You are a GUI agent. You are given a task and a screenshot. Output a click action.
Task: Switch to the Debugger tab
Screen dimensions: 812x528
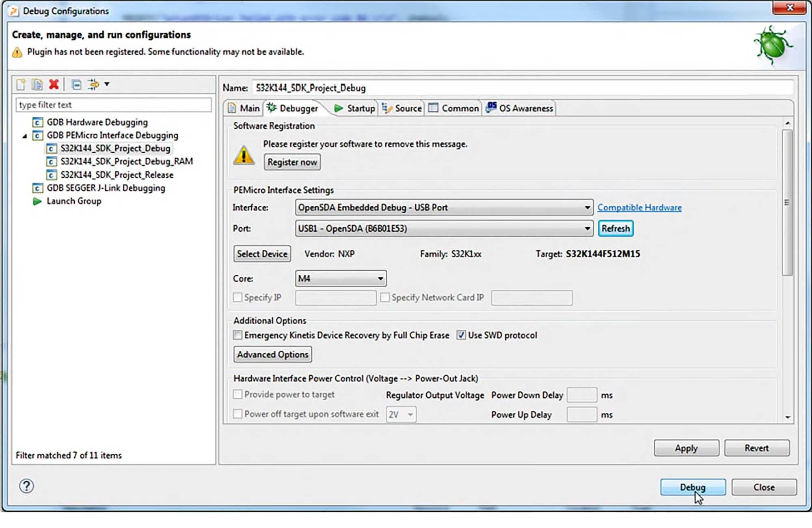point(293,108)
